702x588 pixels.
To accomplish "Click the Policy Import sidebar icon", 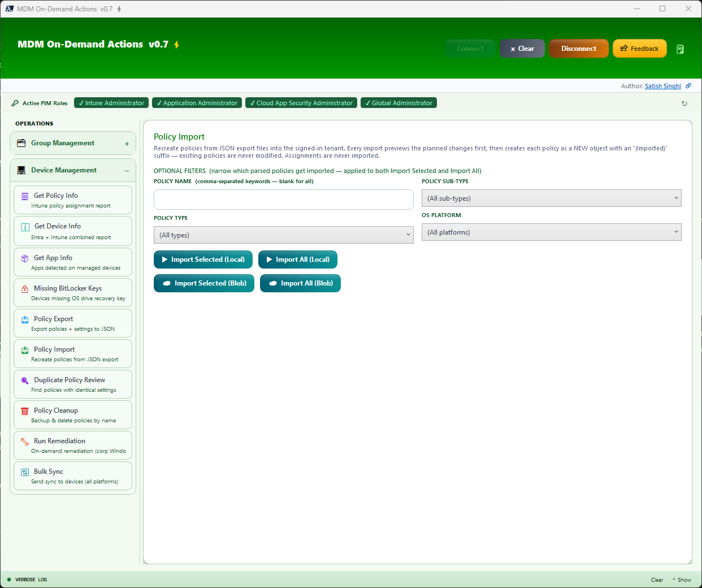I will click(x=25, y=351).
